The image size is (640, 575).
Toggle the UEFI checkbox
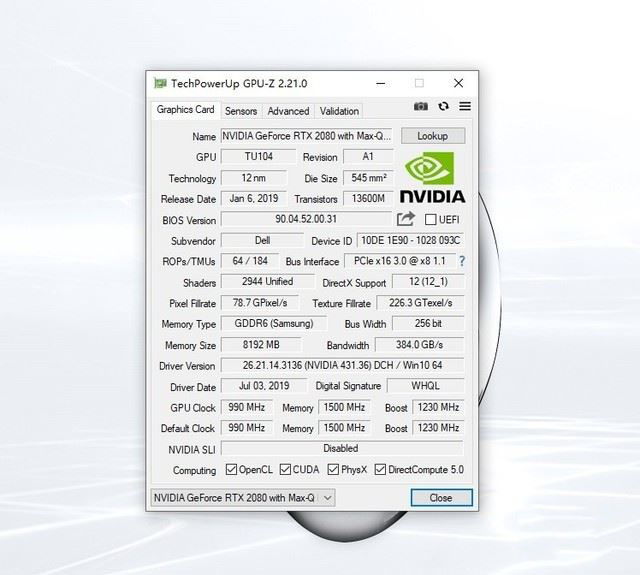point(430,220)
